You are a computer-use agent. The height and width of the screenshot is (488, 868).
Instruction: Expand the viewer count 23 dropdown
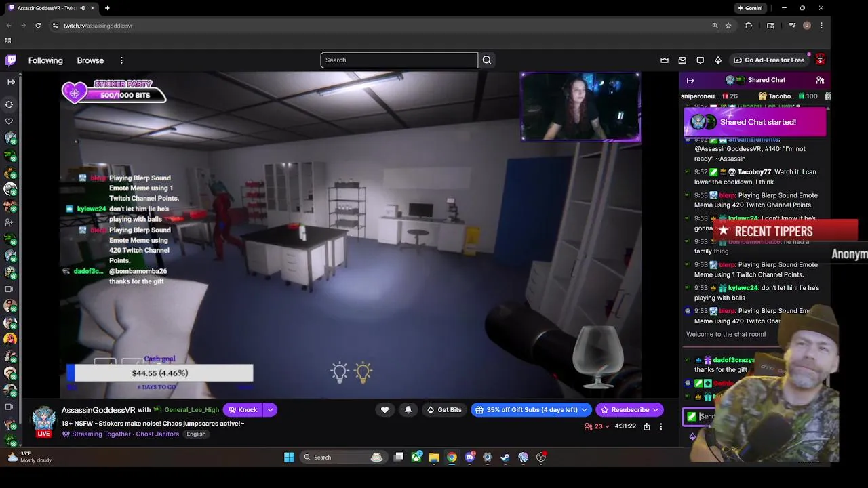tap(597, 426)
